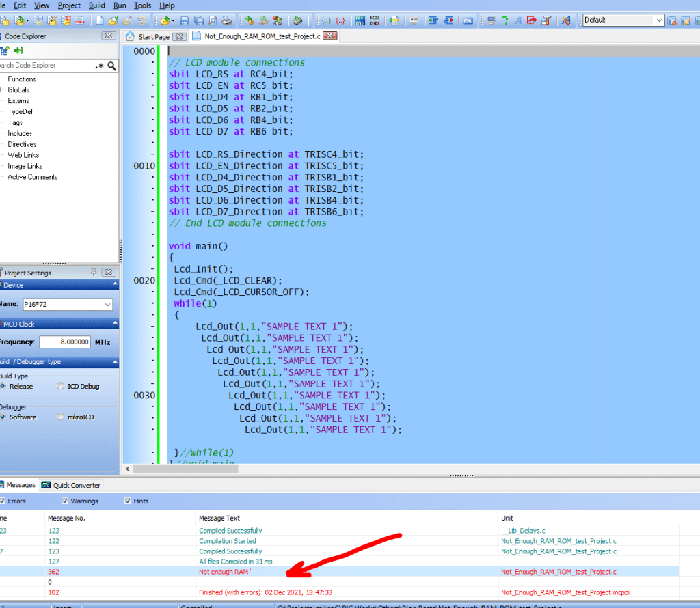Click the Build and Program icon
Image resolution: width=700 pixels, height=608 pixels.
tap(278, 20)
